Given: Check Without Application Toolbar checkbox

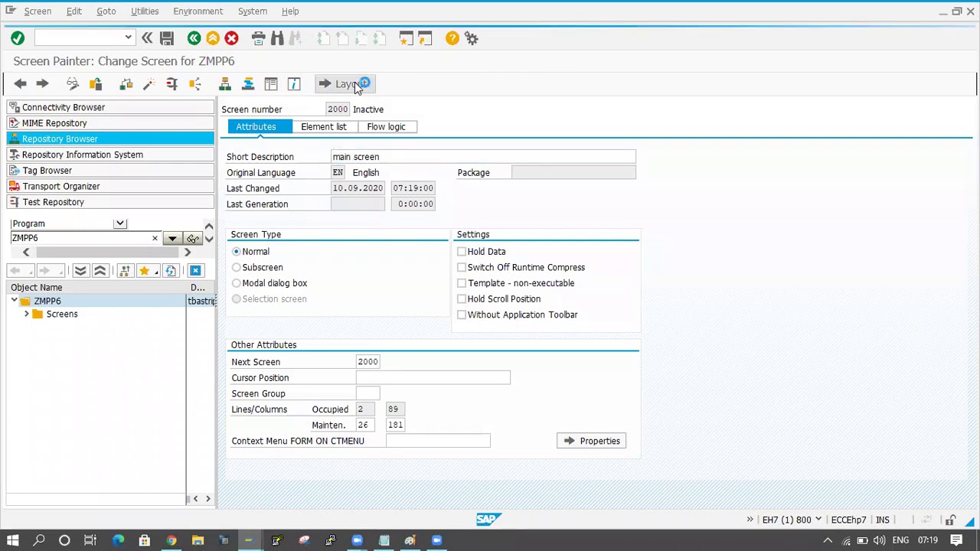Looking at the screenshot, I should [462, 315].
